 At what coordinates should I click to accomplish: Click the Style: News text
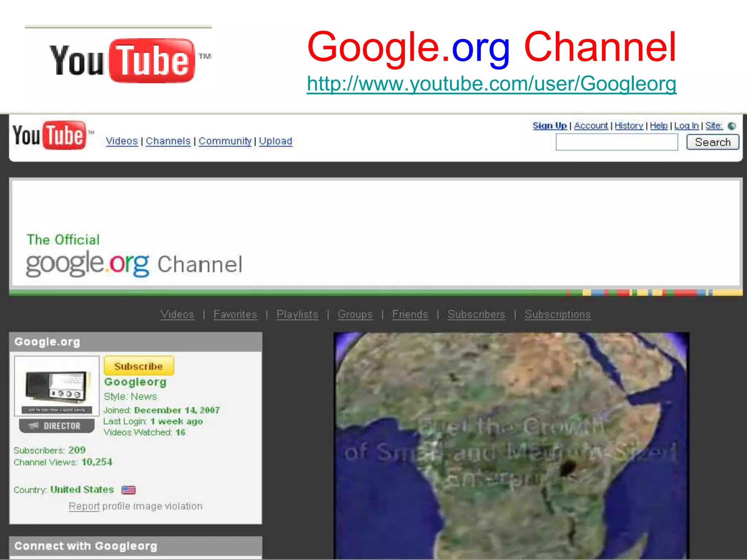point(130,397)
